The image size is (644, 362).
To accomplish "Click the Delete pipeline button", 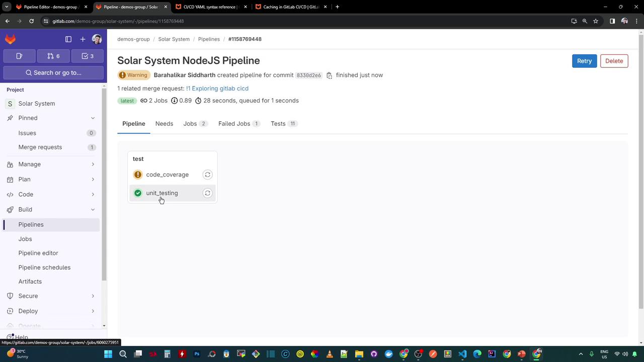I will (x=614, y=61).
